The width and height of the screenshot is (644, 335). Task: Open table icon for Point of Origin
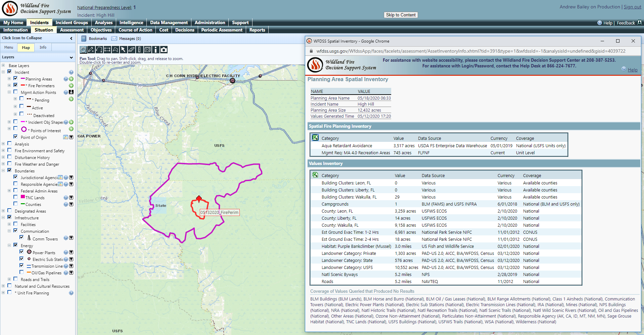[x=66, y=137]
